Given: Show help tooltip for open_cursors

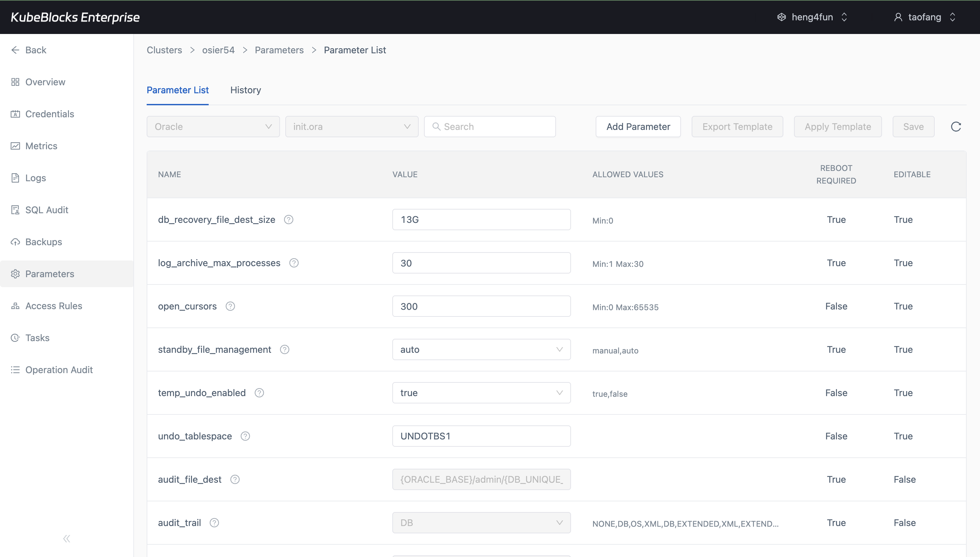Looking at the screenshot, I should click(x=230, y=306).
